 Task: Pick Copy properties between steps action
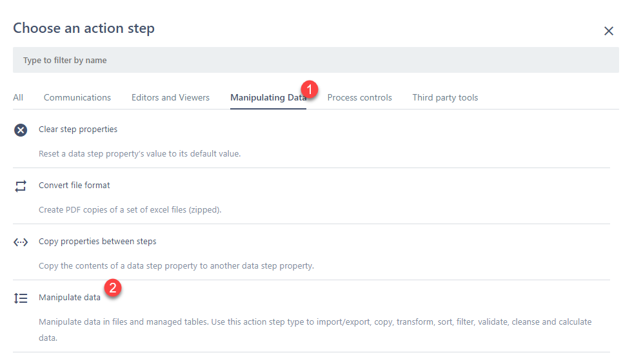click(97, 242)
